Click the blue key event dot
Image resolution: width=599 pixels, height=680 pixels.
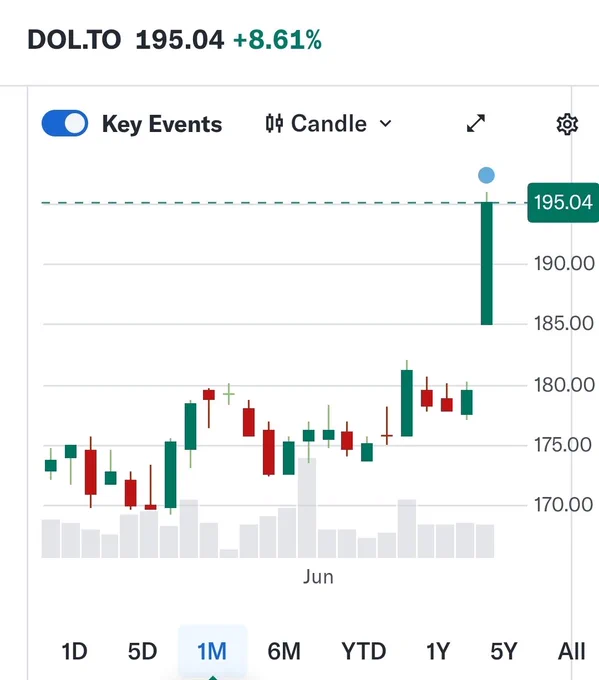pyautogui.click(x=486, y=176)
